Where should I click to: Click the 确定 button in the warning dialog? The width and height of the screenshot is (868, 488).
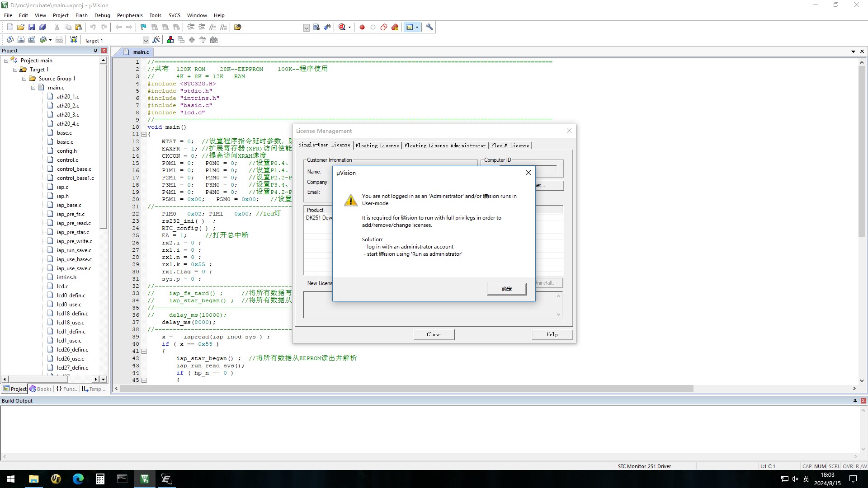[x=506, y=289]
